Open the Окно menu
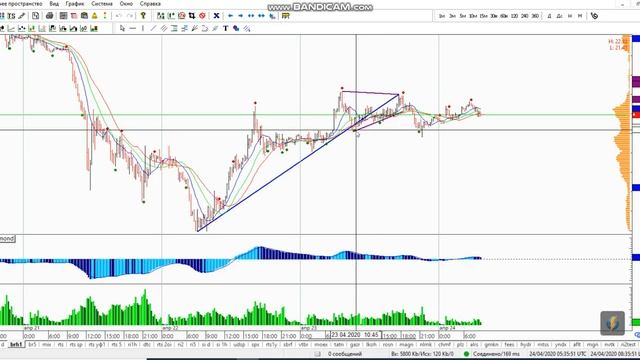This screenshot has width=640, height=360. pos(126,4)
